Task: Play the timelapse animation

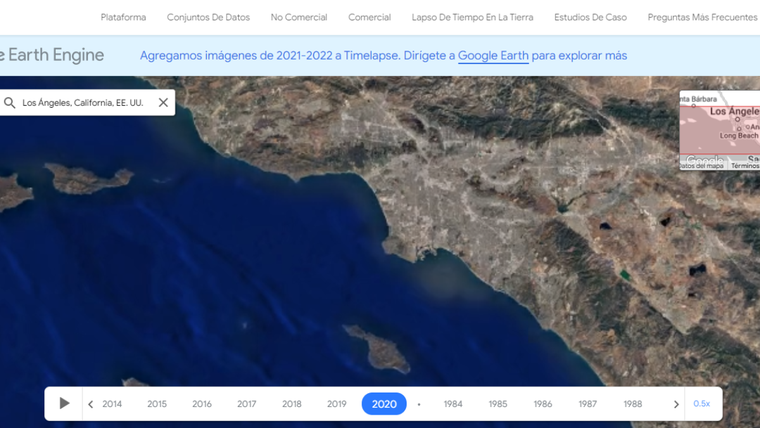Action: 64,404
